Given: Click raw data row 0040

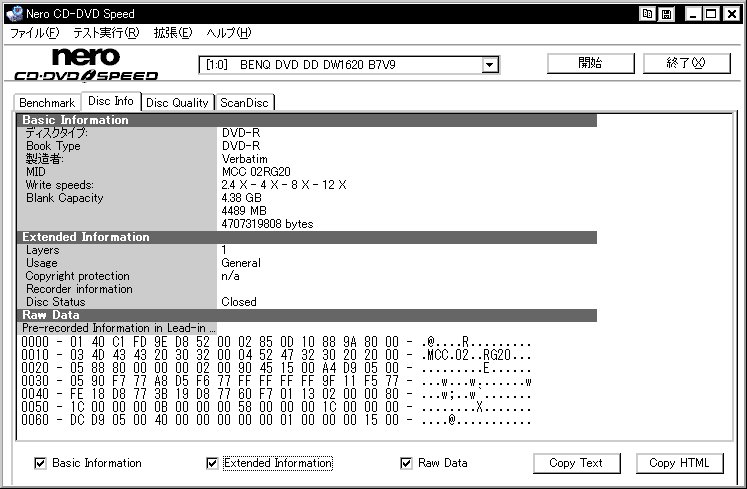Looking at the screenshot, I should [276, 394].
